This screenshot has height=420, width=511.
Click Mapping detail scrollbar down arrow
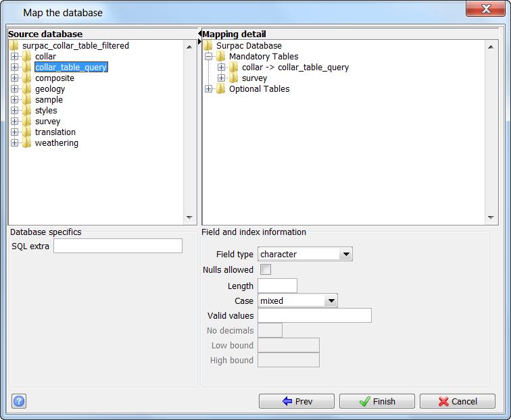[491, 217]
